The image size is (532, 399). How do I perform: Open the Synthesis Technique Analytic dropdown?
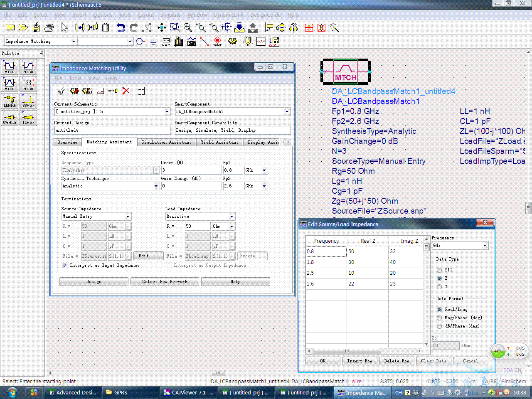pyautogui.click(x=156, y=186)
